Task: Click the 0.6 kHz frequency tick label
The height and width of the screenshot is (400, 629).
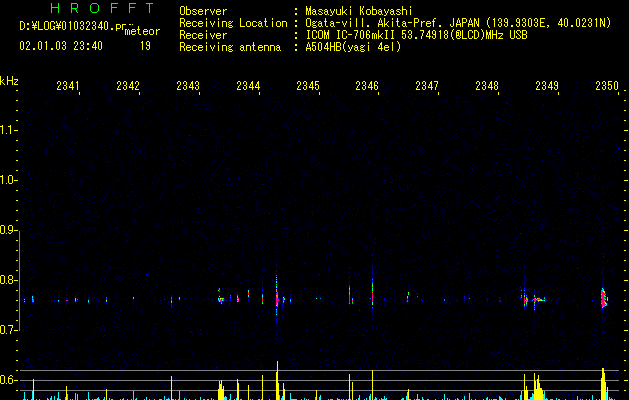Action: 9,380
